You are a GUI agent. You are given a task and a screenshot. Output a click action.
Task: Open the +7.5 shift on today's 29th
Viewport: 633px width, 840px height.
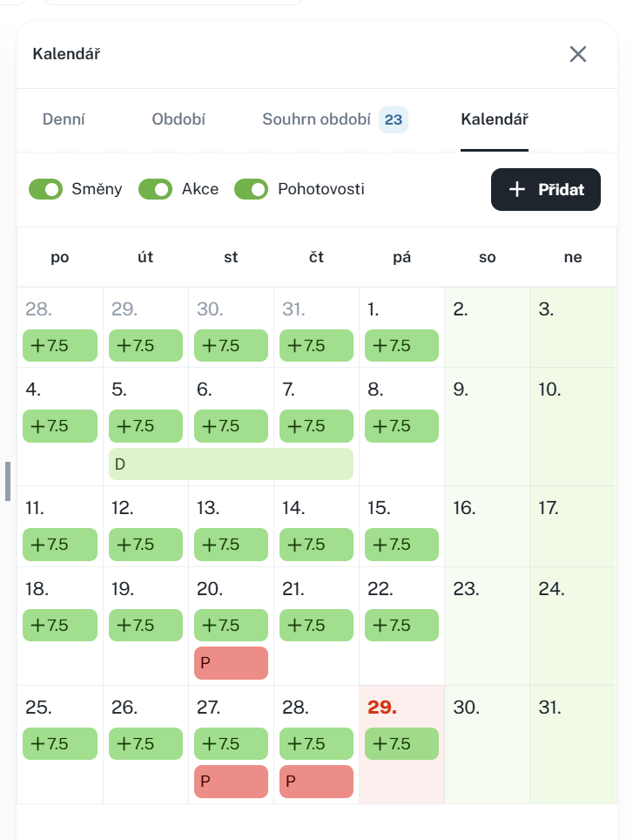click(x=401, y=744)
